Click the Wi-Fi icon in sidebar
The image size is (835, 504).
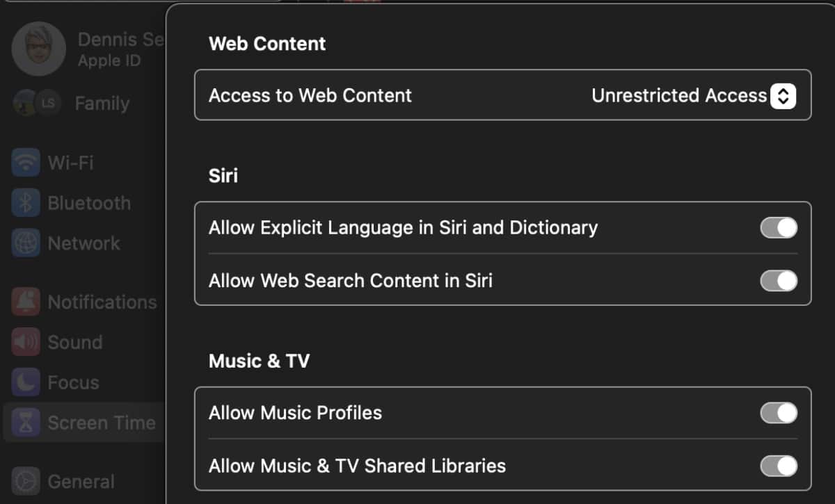click(x=26, y=163)
